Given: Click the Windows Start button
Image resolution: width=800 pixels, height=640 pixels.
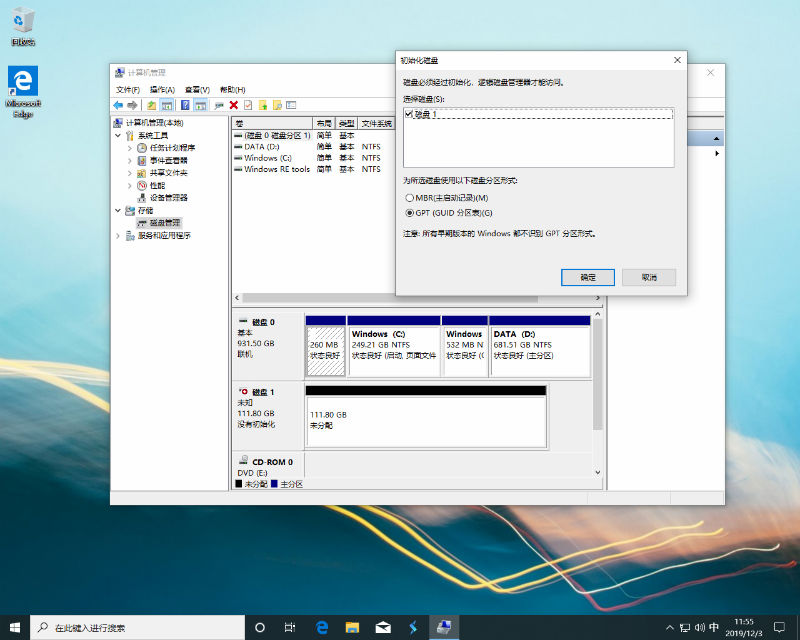Looking at the screenshot, I should (x=15, y=627).
